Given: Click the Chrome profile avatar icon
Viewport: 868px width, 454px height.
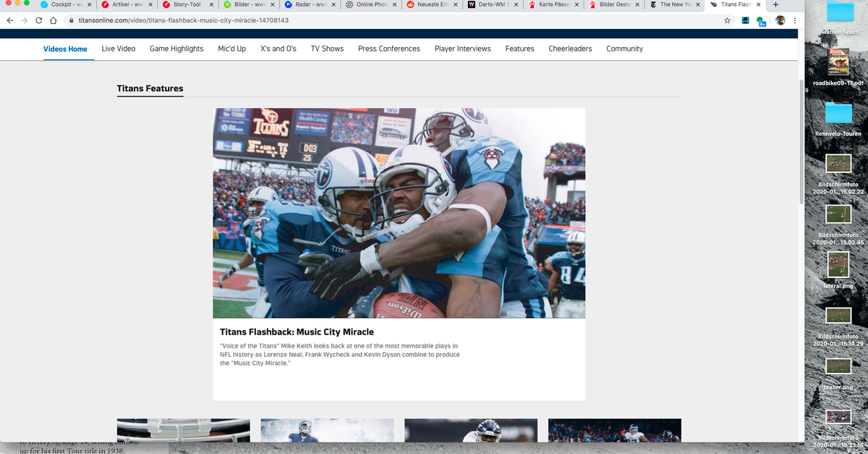Looking at the screenshot, I should coord(780,20).
